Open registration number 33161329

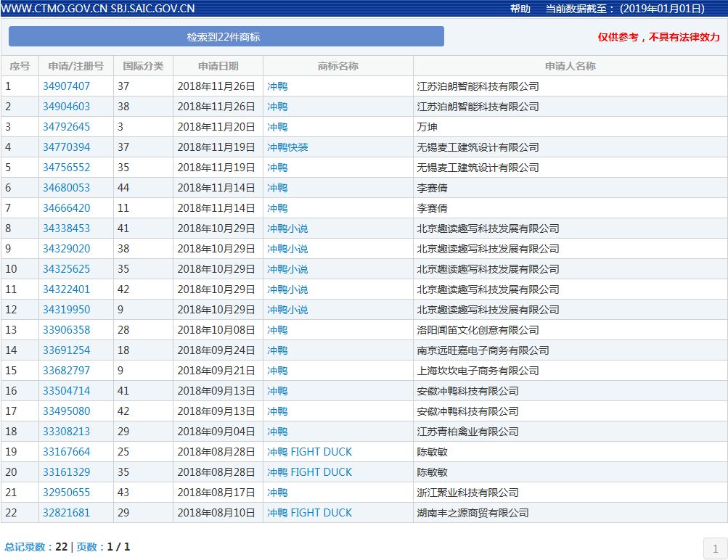[66, 472]
